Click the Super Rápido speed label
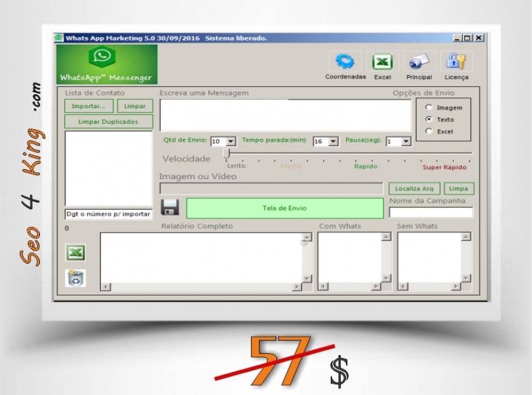Screen dimensions: 532x395 (445, 167)
